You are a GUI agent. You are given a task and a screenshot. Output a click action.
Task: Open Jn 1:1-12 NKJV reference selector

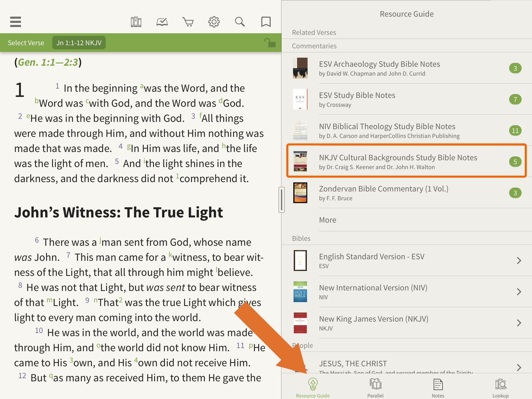click(79, 43)
